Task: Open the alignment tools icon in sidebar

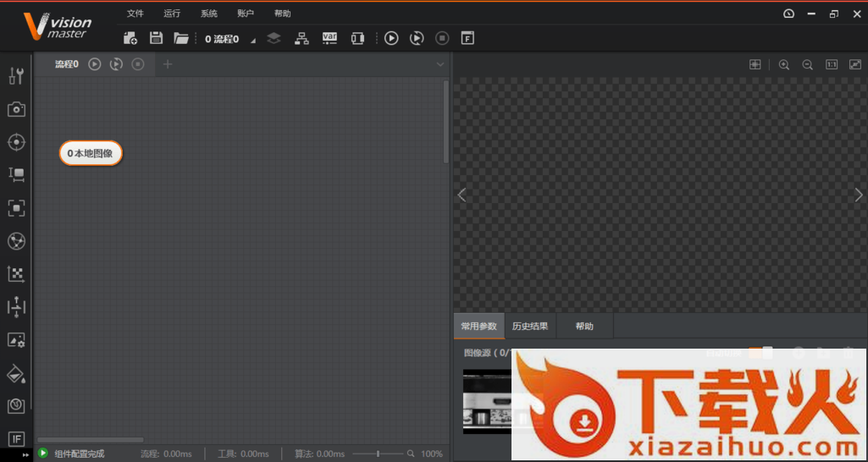Action: [x=16, y=307]
